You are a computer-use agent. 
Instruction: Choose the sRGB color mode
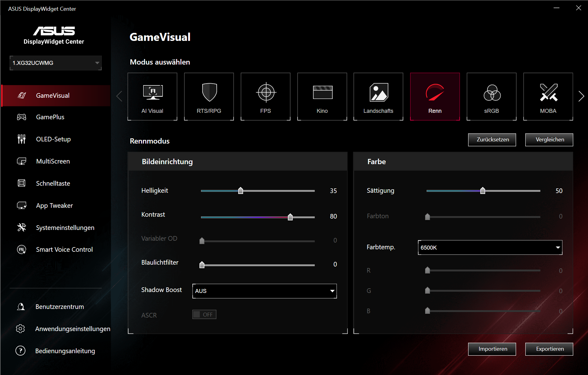pos(491,97)
